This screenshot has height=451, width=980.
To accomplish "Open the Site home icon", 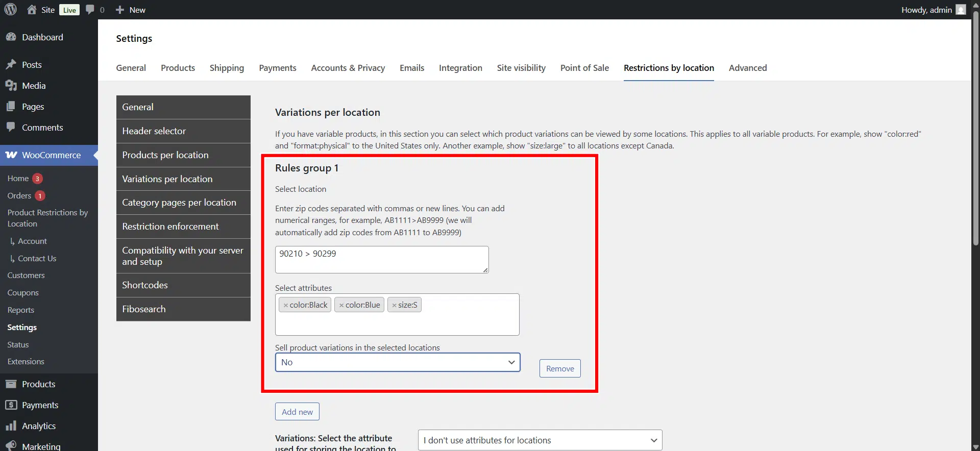I will tap(32, 10).
